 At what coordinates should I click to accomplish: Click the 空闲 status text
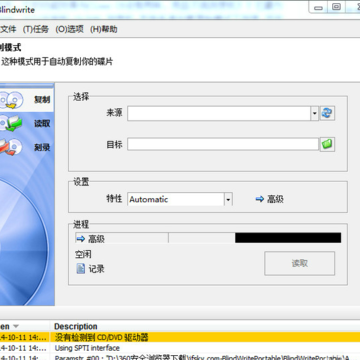click(x=83, y=255)
